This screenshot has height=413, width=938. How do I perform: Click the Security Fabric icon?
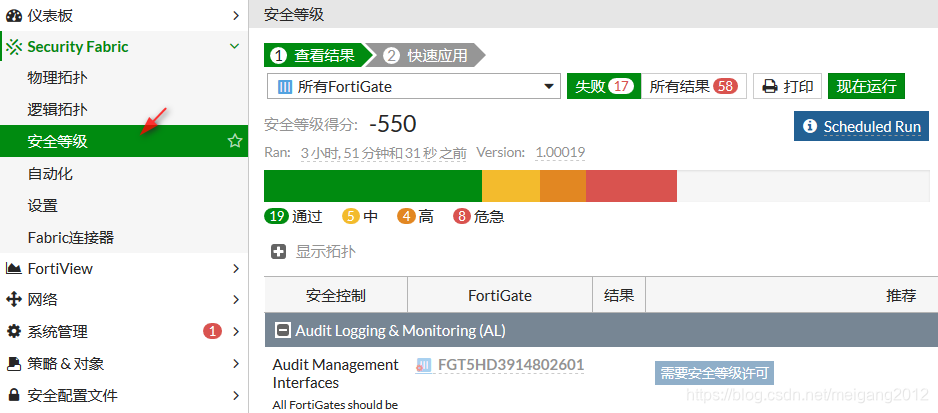(x=14, y=47)
